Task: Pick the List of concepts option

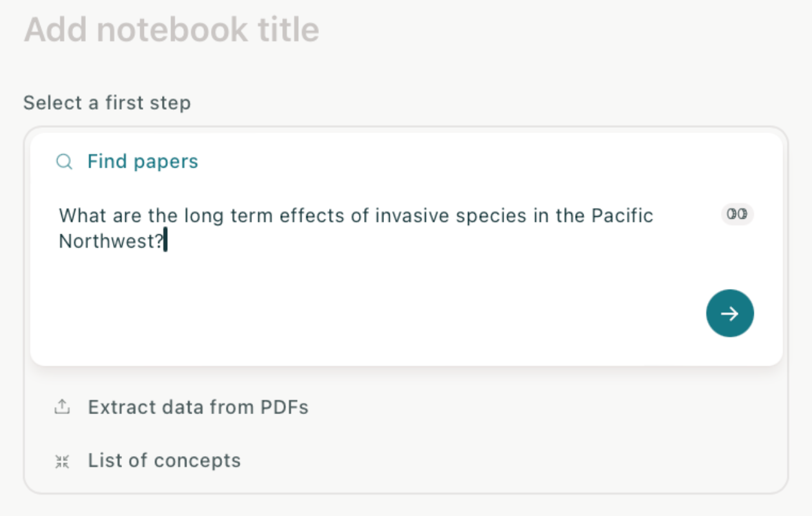Action: point(164,461)
